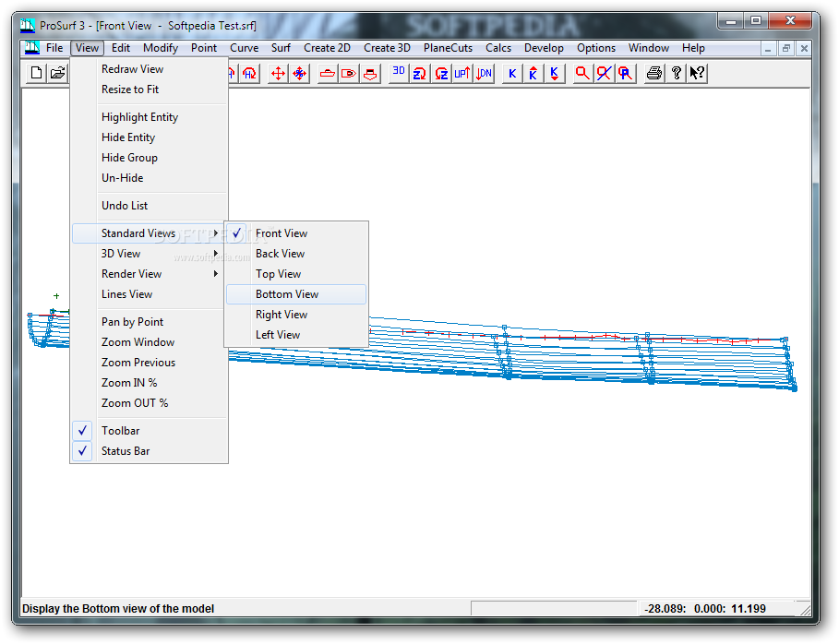Open the Calcs menu

point(498,48)
